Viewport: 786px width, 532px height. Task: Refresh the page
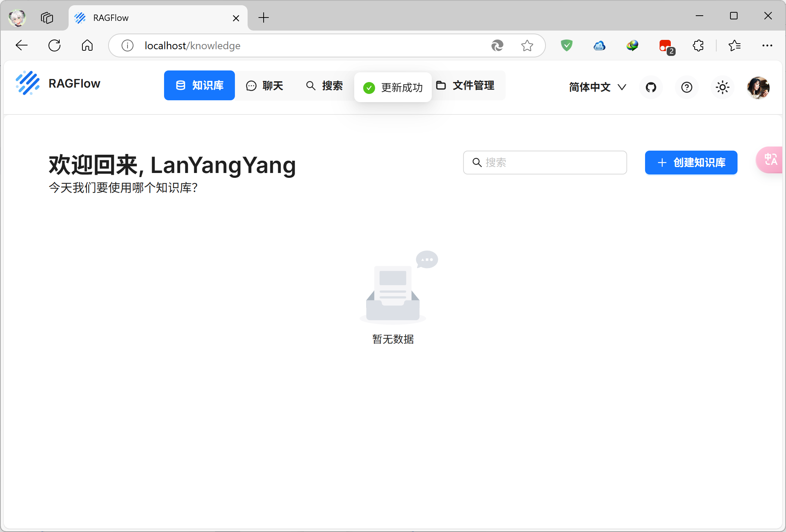[54, 45]
